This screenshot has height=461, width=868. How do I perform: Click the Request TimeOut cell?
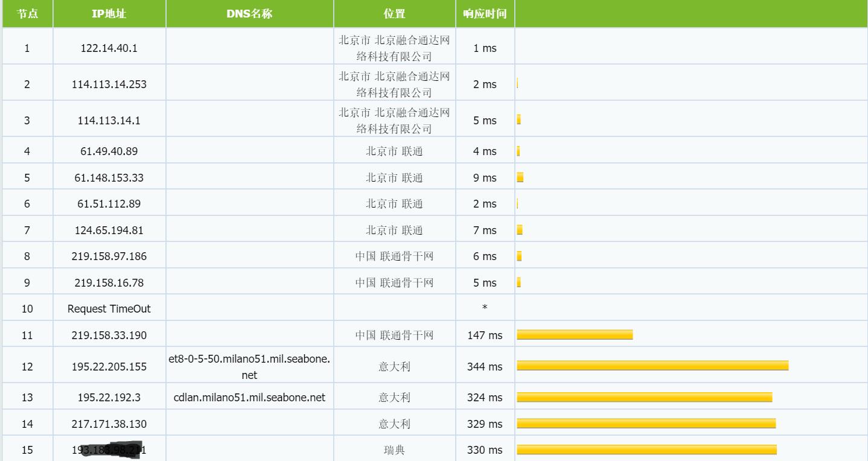109,309
